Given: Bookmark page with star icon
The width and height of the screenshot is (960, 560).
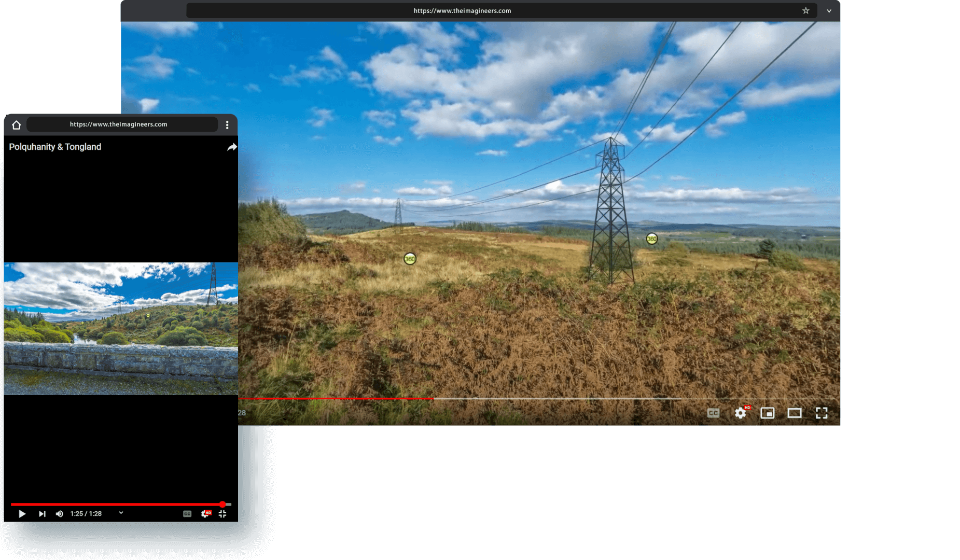Looking at the screenshot, I should pyautogui.click(x=805, y=11).
